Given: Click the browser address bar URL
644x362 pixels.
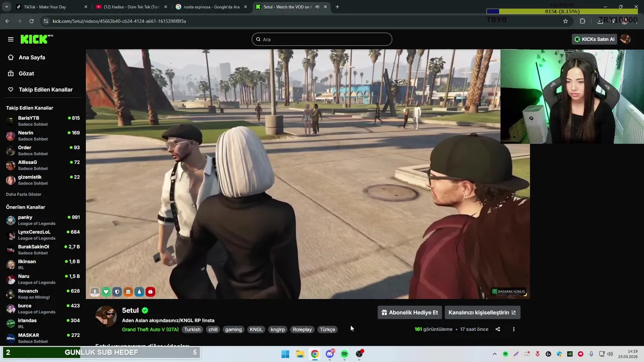Looking at the screenshot, I should point(119,21).
